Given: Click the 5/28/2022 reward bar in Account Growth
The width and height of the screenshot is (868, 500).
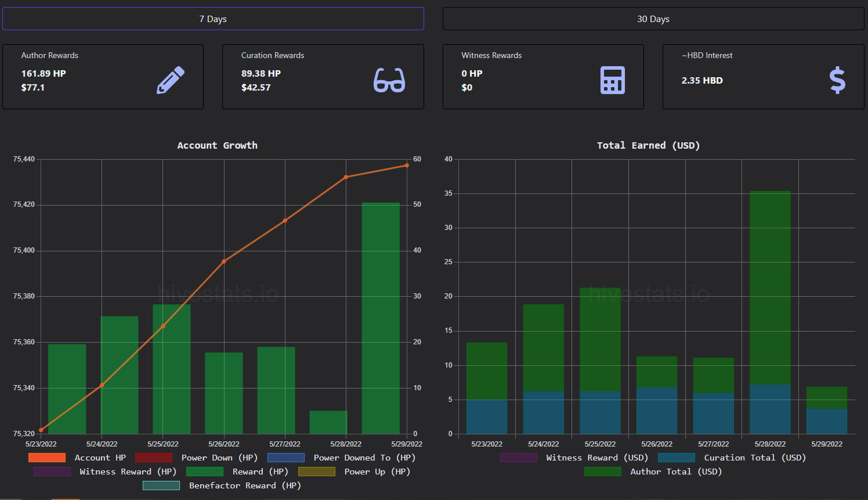Looking at the screenshot, I should coord(328,422).
